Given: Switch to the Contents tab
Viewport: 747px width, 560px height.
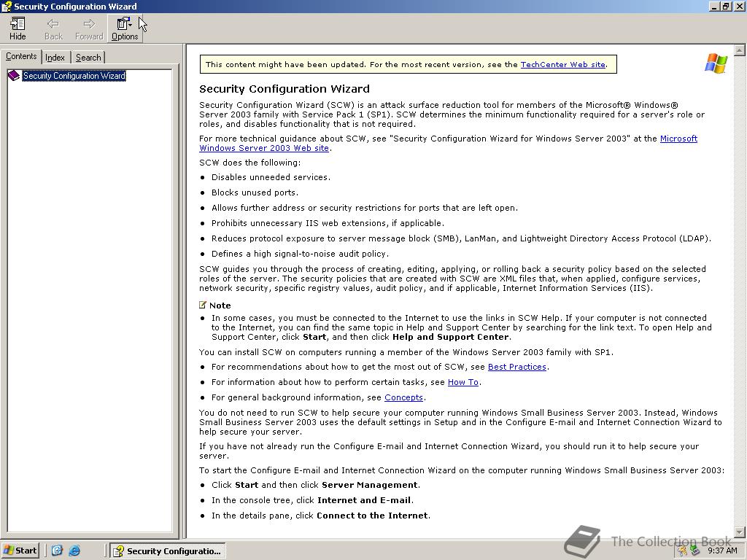Looking at the screenshot, I should coord(21,56).
